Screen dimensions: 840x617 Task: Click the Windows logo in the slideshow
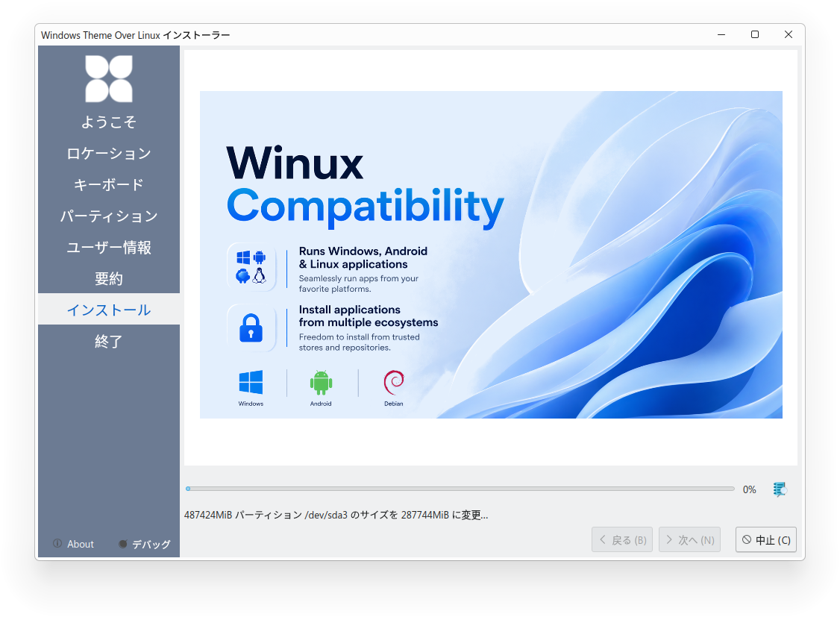tap(251, 383)
